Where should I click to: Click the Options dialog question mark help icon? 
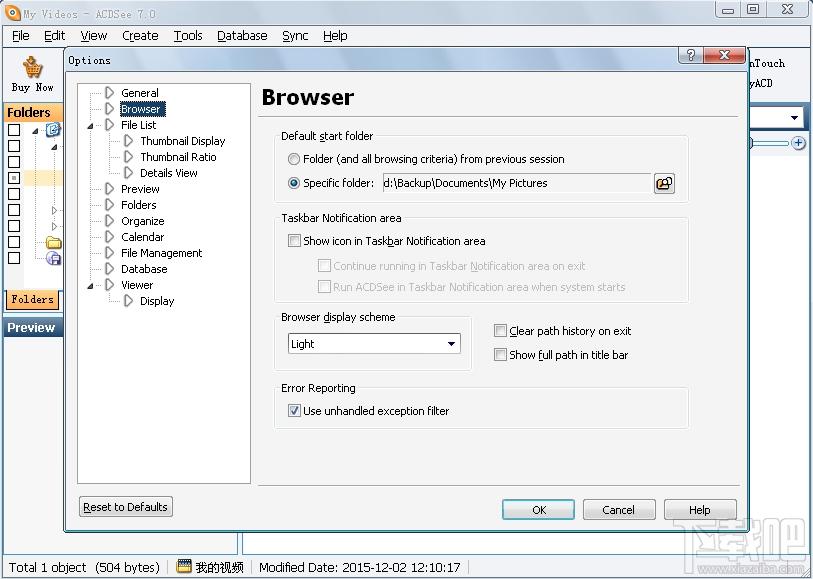(691, 55)
